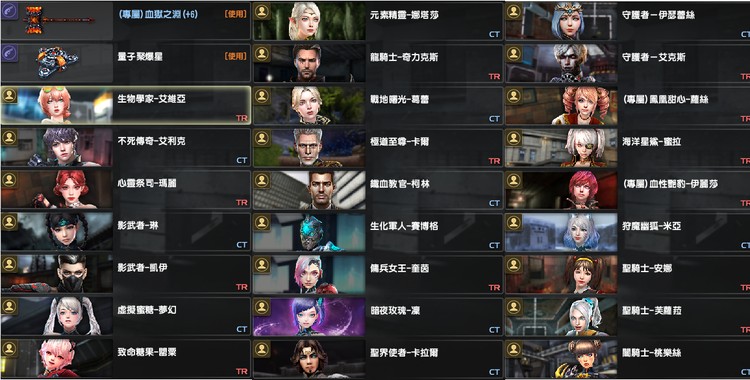Click the gold character icon beside 元素精靈-娜塔莎
The height and width of the screenshot is (380, 750).
[x=262, y=11]
